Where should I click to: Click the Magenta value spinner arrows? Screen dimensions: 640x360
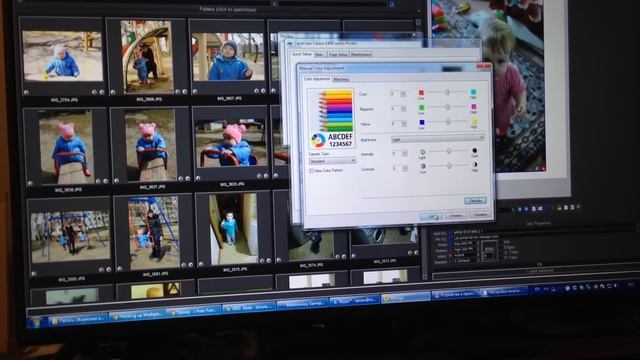click(x=404, y=109)
